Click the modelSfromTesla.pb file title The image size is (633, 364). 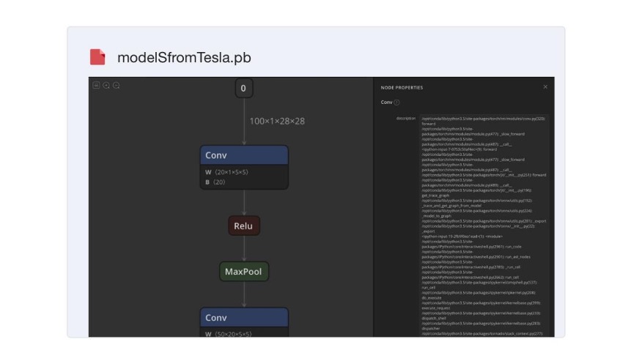pos(184,57)
